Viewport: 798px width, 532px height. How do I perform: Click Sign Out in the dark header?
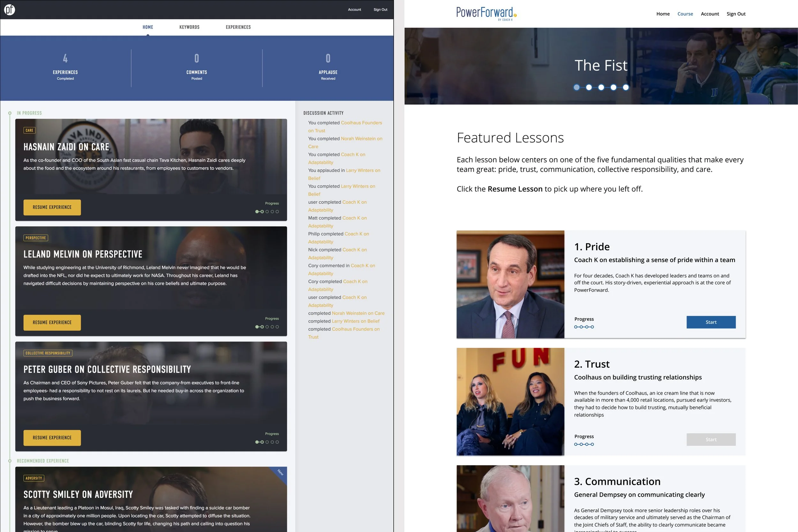coord(380,10)
